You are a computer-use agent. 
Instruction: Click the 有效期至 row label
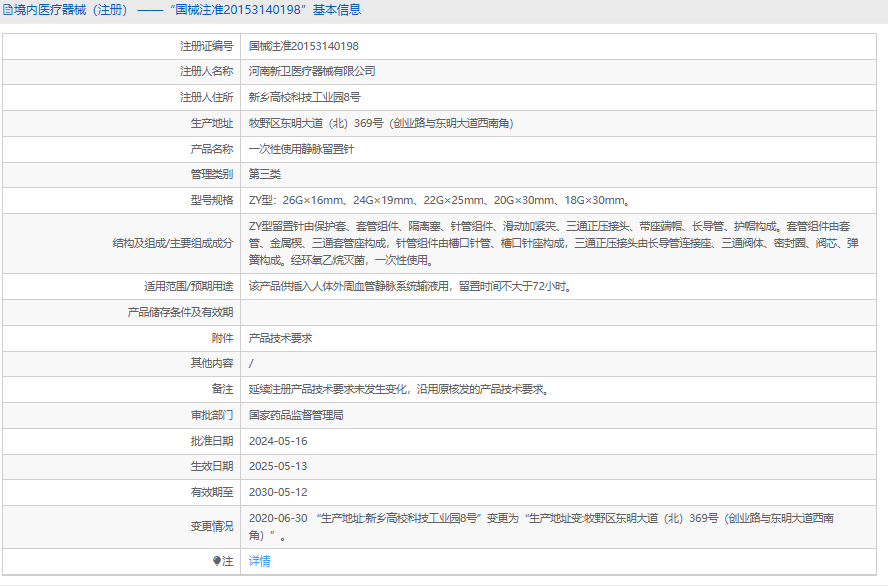click(212, 493)
